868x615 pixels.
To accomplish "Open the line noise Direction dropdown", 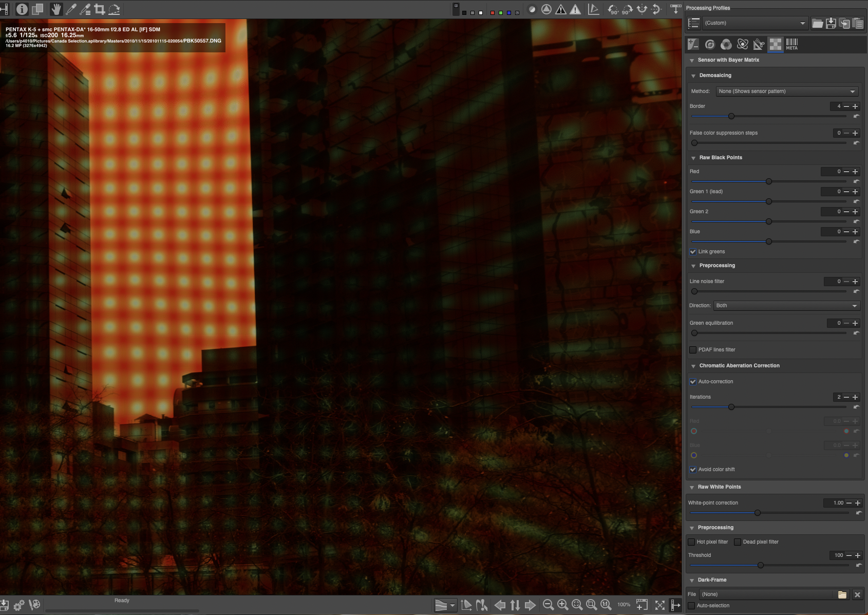I will 786,306.
